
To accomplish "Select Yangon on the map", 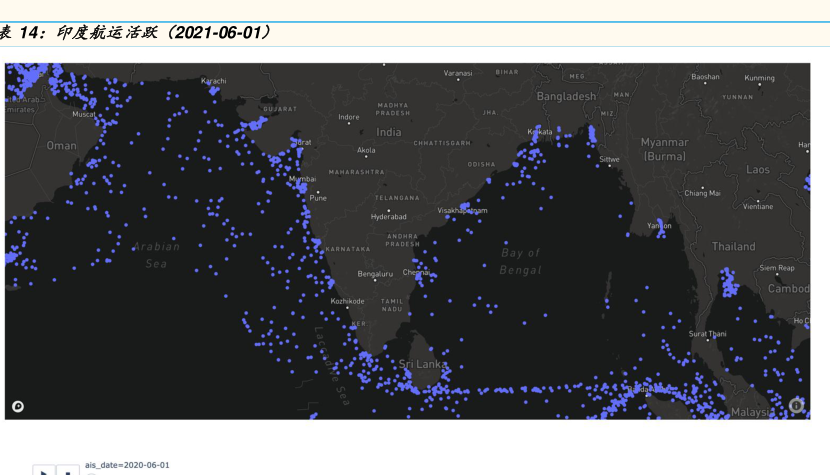I will [x=659, y=226].
